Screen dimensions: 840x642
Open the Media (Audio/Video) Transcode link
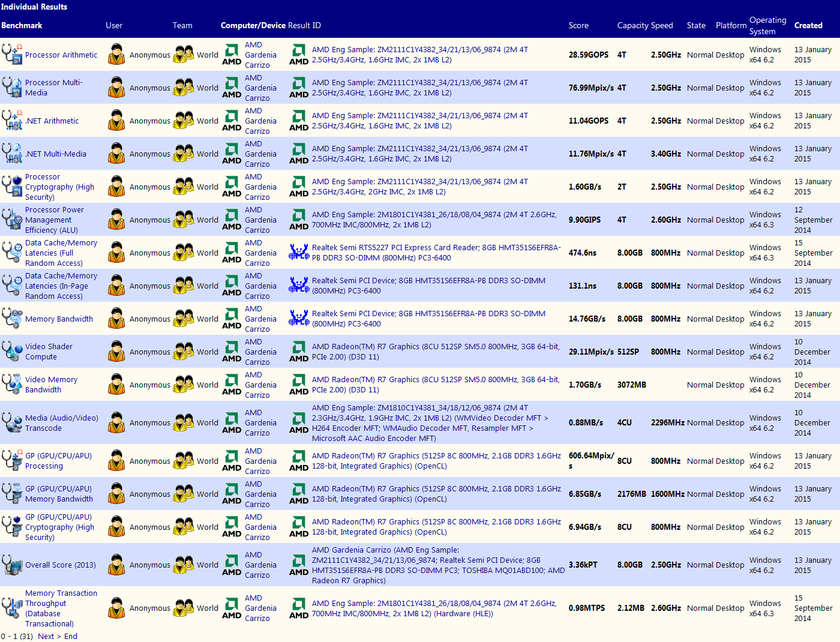point(62,423)
